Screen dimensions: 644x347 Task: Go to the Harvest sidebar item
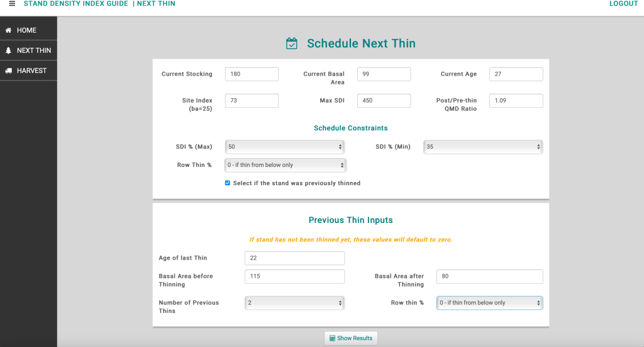[x=31, y=71]
